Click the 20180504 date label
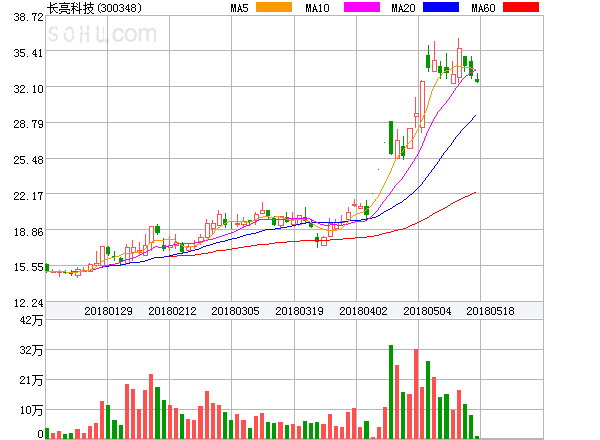The image size is (600, 440). [x=427, y=311]
